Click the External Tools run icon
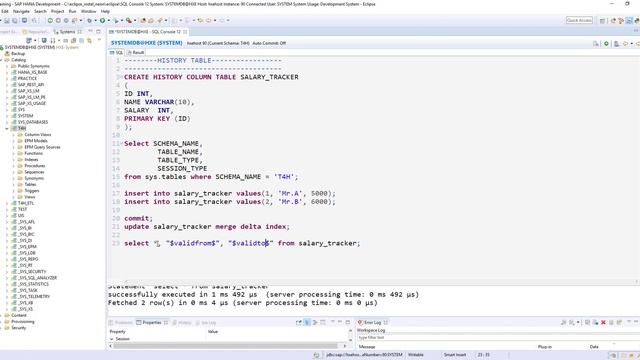The height and width of the screenshot is (360, 640). pos(129,20)
